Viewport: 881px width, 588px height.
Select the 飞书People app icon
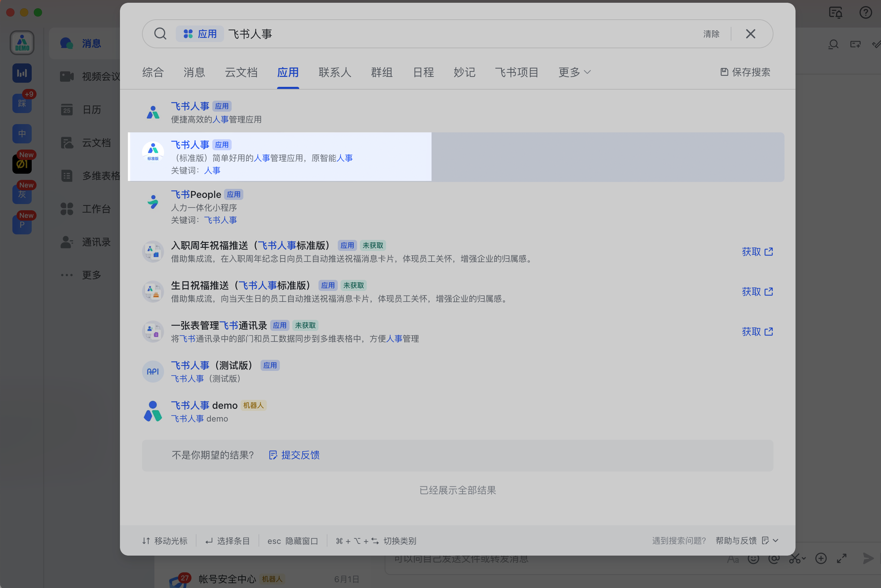153,202
